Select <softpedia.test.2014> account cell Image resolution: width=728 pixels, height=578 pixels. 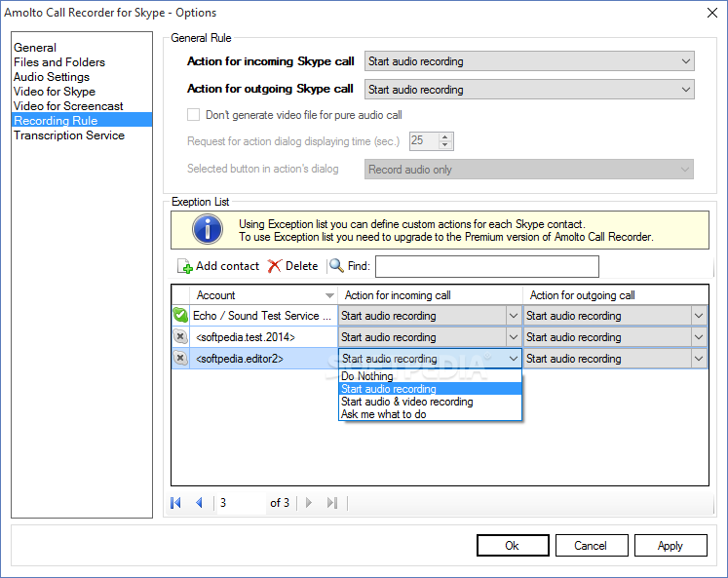(x=263, y=337)
